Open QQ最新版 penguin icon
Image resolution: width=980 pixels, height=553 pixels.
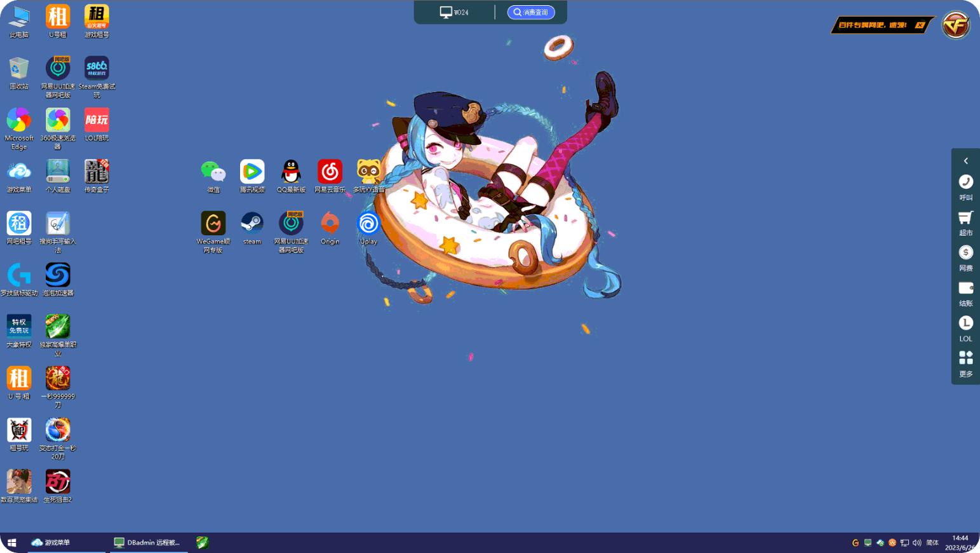tap(291, 176)
